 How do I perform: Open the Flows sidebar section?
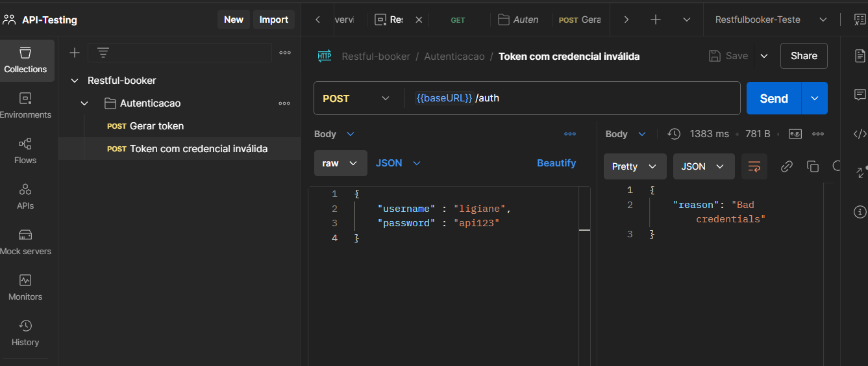(25, 151)
